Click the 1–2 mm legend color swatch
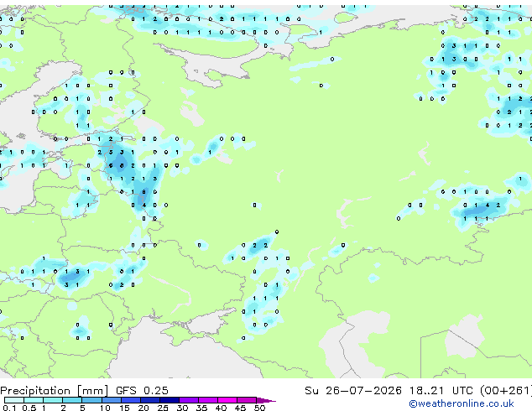The height and width of the screenshot is (411, 532). (53, 400)
